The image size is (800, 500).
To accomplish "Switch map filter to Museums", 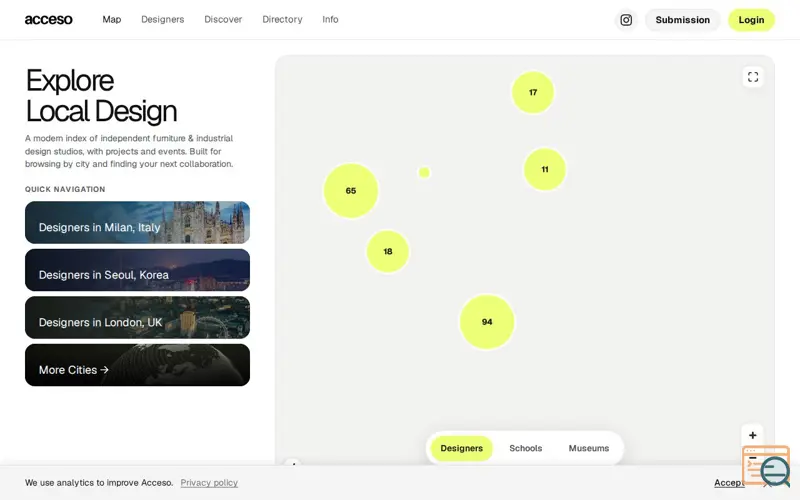I will click(x=589, y=448).
